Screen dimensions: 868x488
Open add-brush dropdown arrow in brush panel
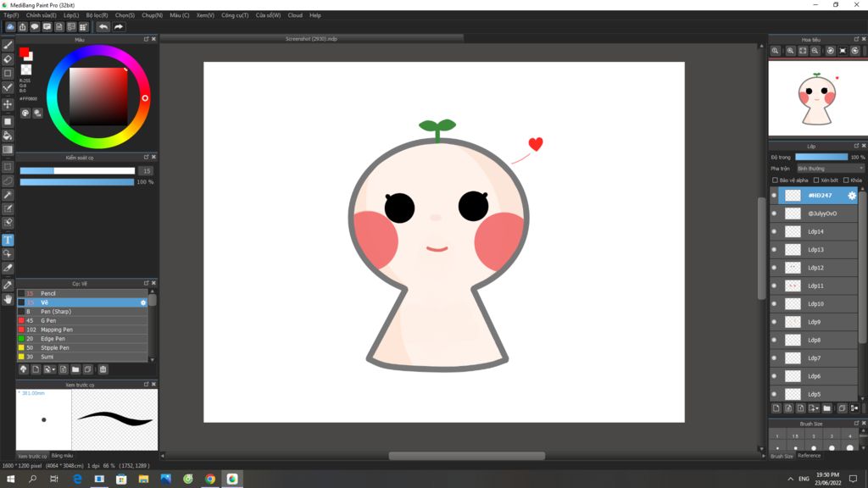point(53,369)
